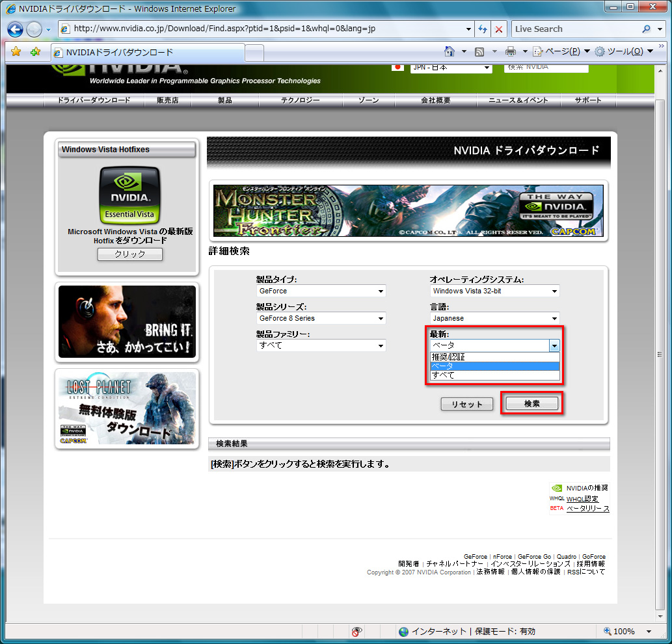Open the 会社概要 nav menu
The height and width of the screenshot is (644, 672).
(x=436, y=100)
